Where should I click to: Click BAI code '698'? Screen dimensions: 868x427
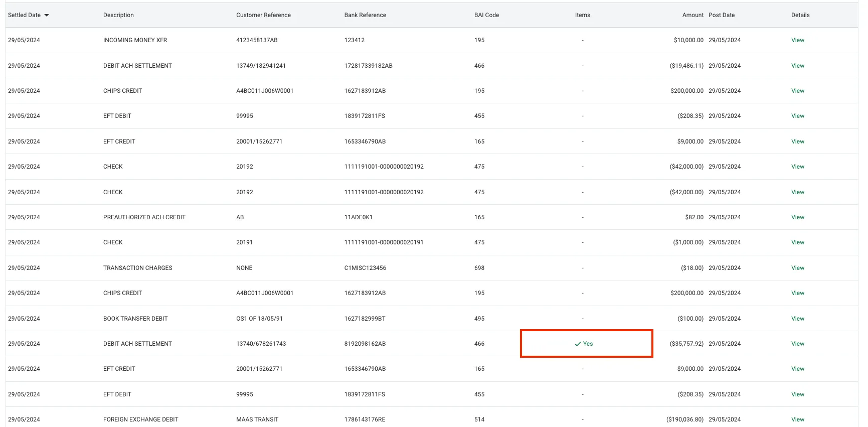tap(479, 268)
